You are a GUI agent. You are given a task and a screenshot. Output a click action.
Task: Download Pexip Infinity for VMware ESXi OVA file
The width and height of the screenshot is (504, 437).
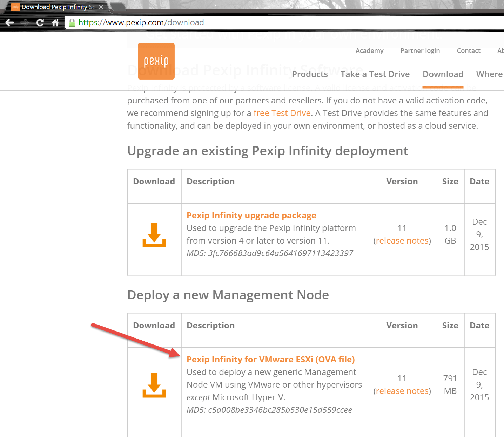[270, 359]
